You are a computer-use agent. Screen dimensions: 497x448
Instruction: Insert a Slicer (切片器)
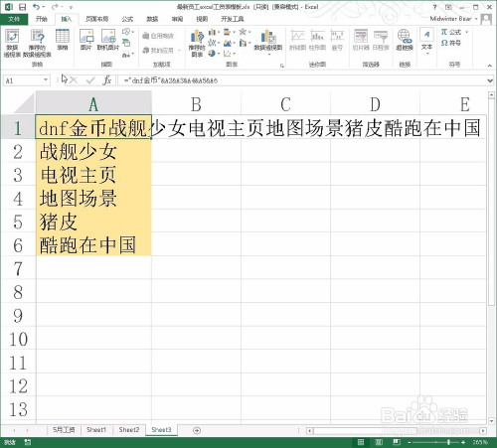point(361,41)
